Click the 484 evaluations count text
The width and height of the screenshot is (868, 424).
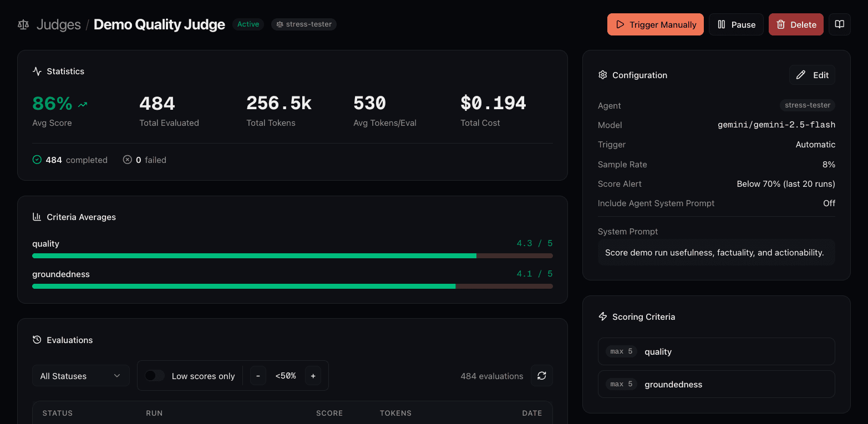click(492, 376)
